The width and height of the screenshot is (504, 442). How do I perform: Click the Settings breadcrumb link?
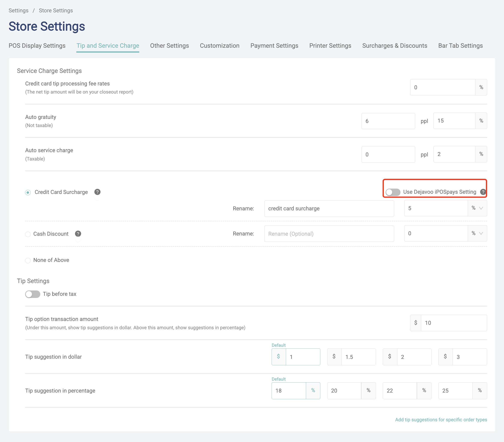tap(19, 11)
